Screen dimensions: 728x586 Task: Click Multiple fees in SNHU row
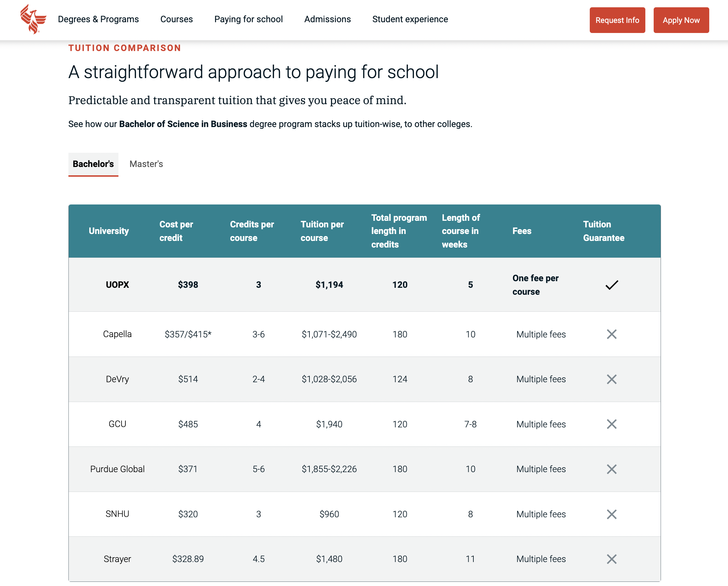(541, 514)
